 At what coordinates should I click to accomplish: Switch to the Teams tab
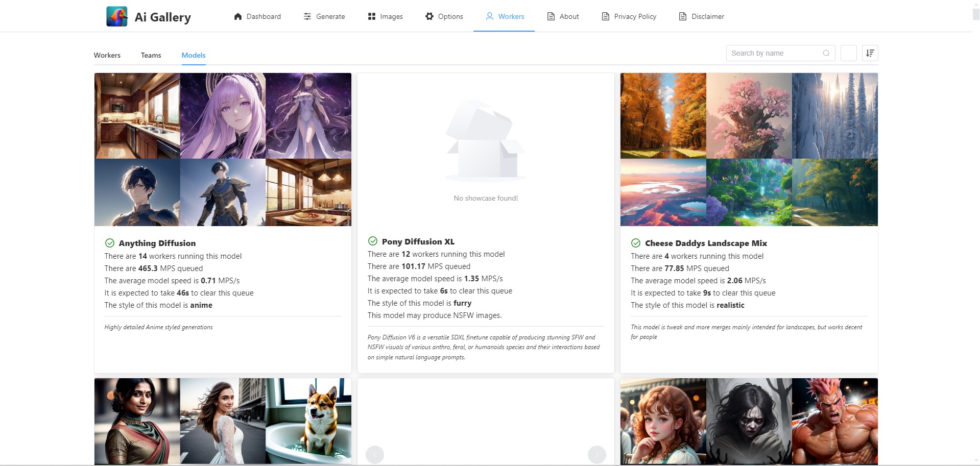click(151, 55)
